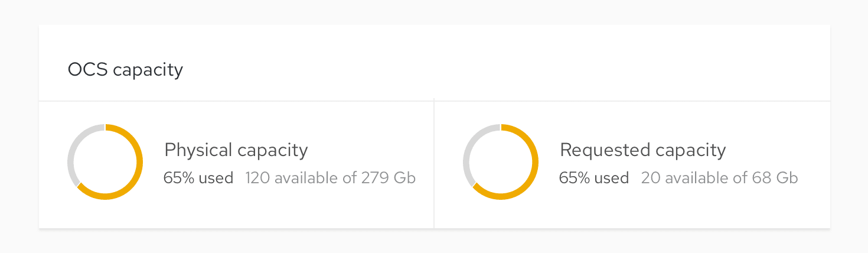Select the OCS capacity card title
The height and width of the screenshot is (253, 868).
[x=125, y=70]
